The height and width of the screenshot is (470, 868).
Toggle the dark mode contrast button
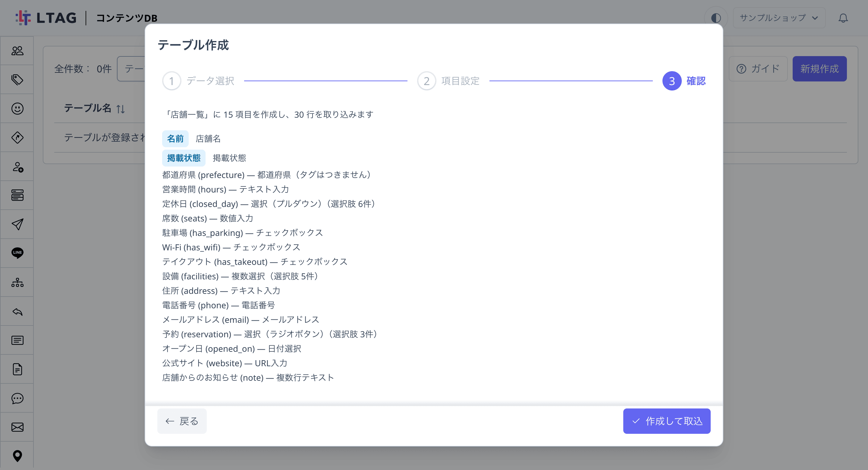pyautogui.click(x=716, y=18)
